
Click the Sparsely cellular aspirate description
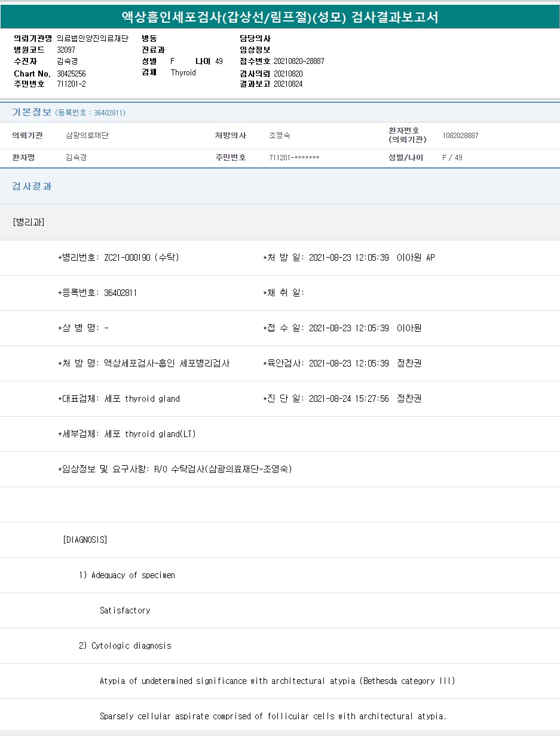click(x=273, y=716)
